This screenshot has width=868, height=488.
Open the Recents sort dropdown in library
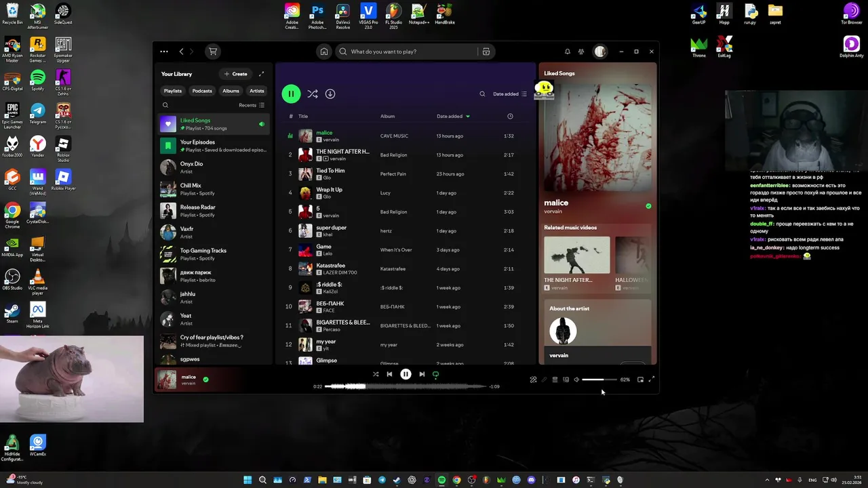click(252, 105)
